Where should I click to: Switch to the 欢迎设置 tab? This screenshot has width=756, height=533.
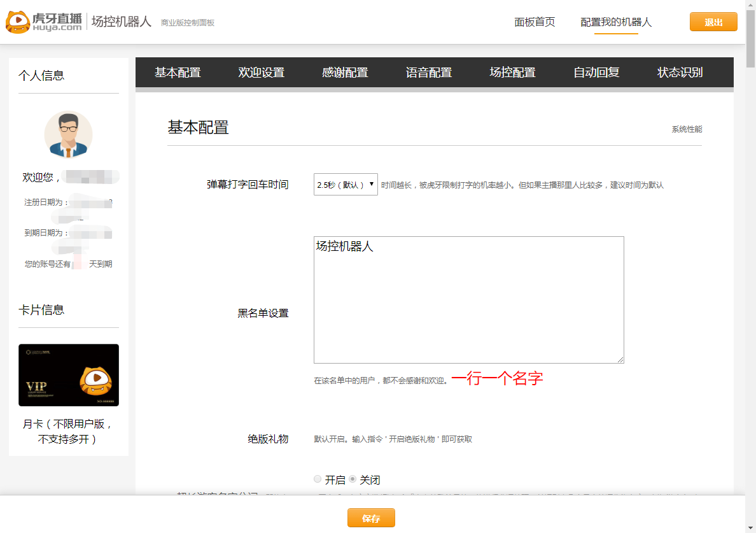pos(262,73)
